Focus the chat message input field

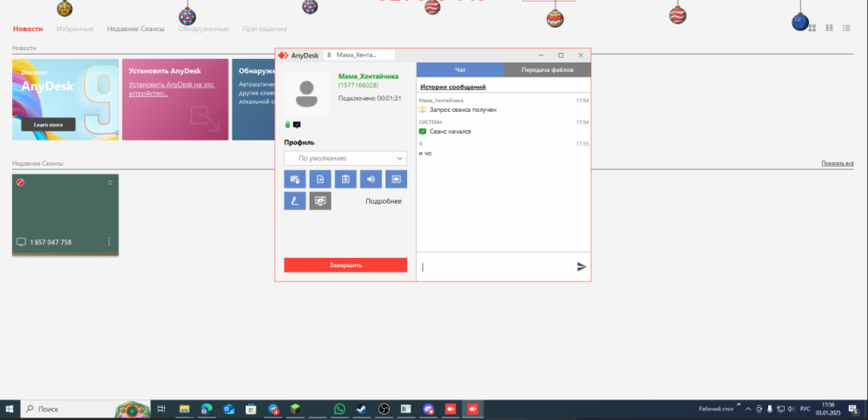496,266
